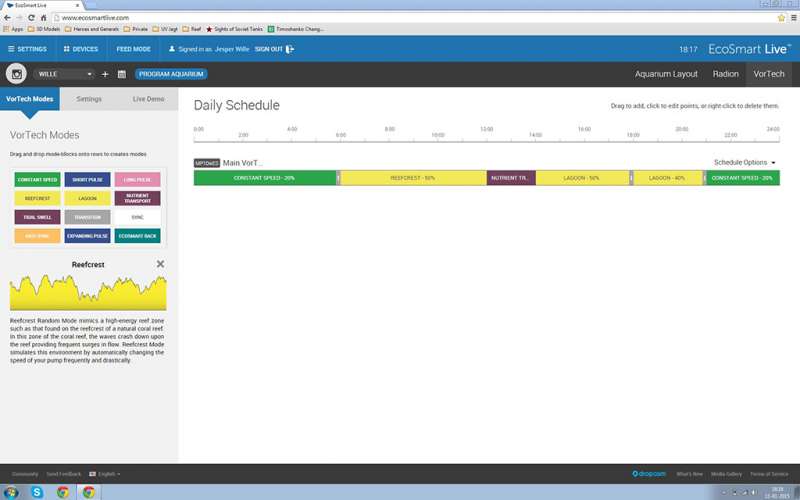This screenshot has width=800, height=500.
Task: Close the Reefcrest description panel
Action: click(x=160, y=264)
